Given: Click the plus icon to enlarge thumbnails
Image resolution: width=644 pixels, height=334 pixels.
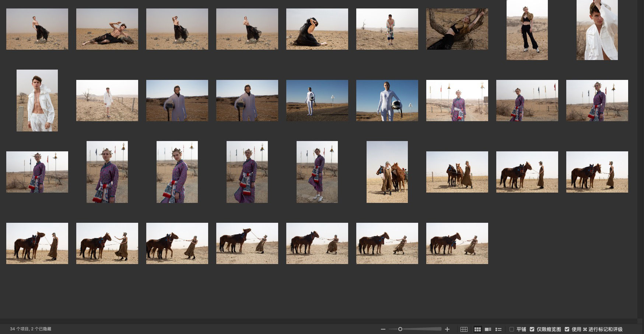Looking at the screenshot, I should (x=447, y=329).
